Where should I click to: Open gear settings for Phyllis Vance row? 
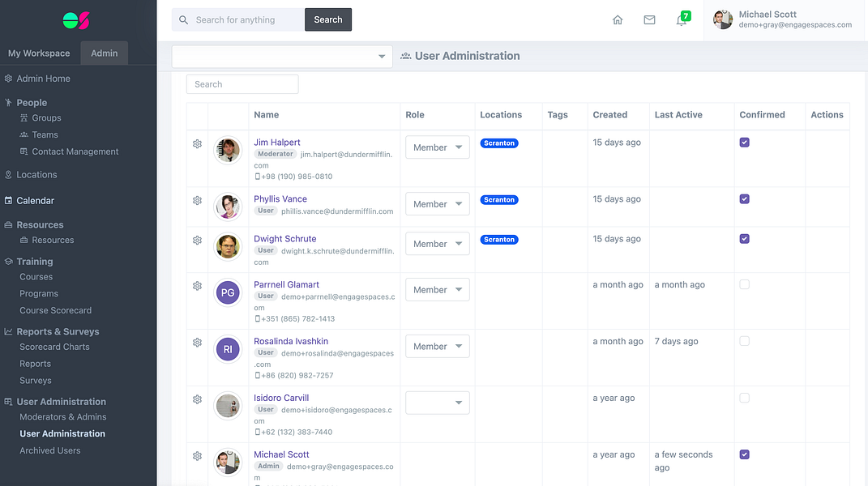197,200
